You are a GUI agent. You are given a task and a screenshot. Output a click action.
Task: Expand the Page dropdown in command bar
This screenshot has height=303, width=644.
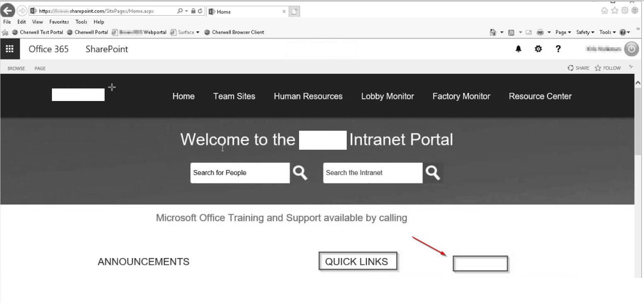coord(563,32)
